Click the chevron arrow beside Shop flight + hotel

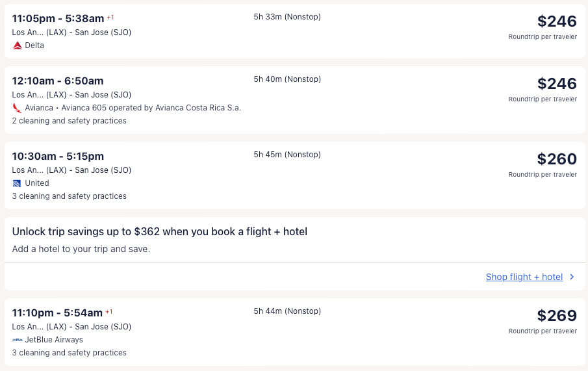(x=572, y=277)
